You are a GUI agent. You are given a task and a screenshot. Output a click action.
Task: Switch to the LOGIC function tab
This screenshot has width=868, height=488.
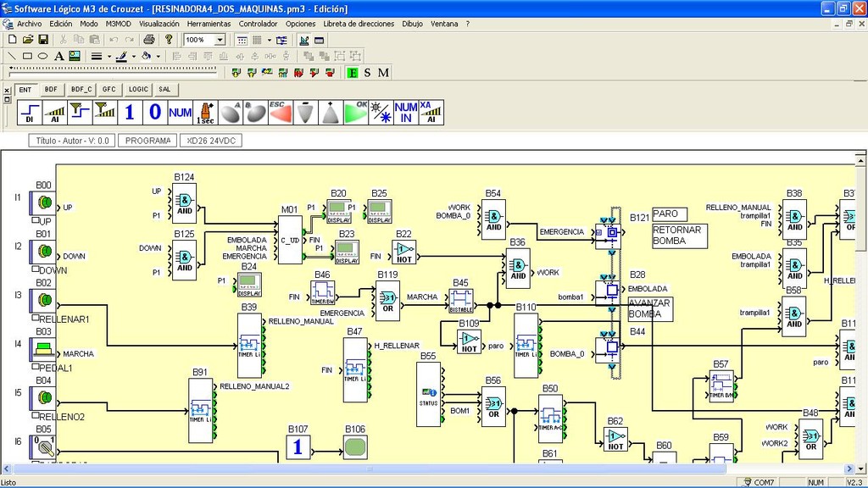point(138,89)
